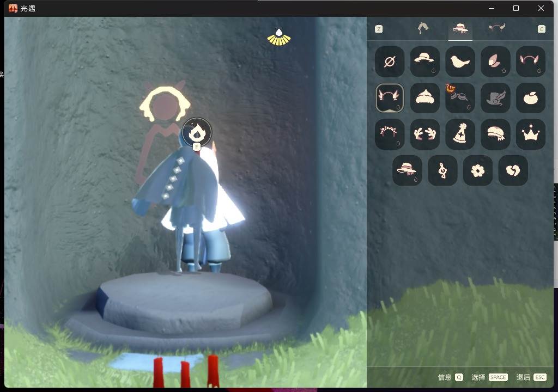Pick the sun hat with pink ribbon
Image resolution: width=558 pixels, height=392 pixels.
407,170
